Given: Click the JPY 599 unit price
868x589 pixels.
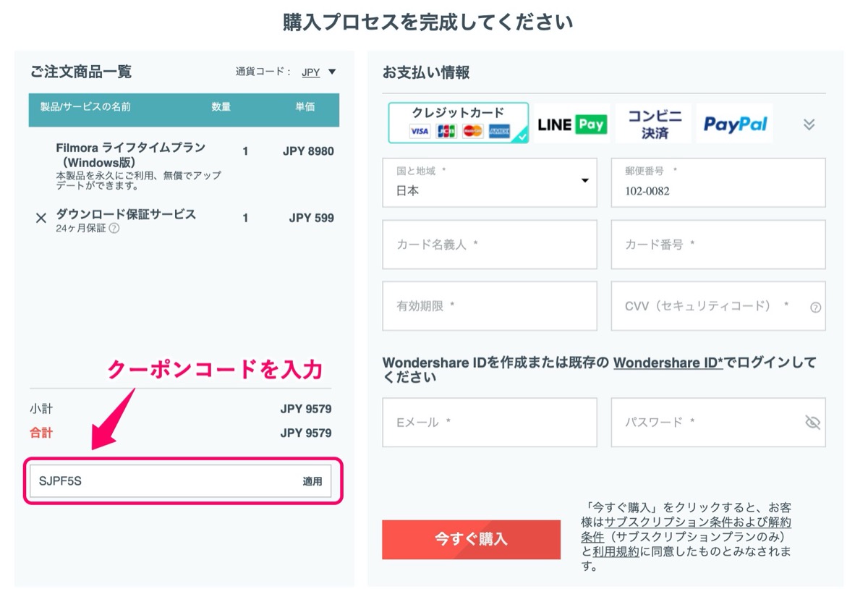Looking at the screenshot, I should pos(311,218).
